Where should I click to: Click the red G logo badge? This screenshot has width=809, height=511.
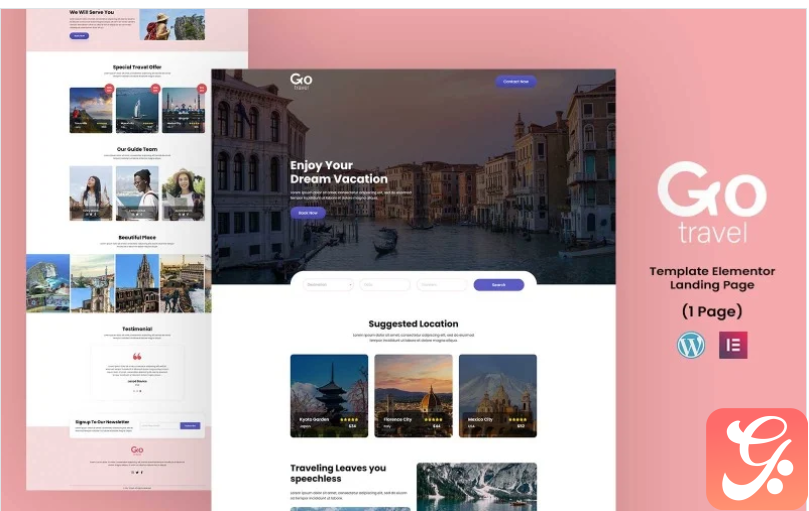pos(757,458)
